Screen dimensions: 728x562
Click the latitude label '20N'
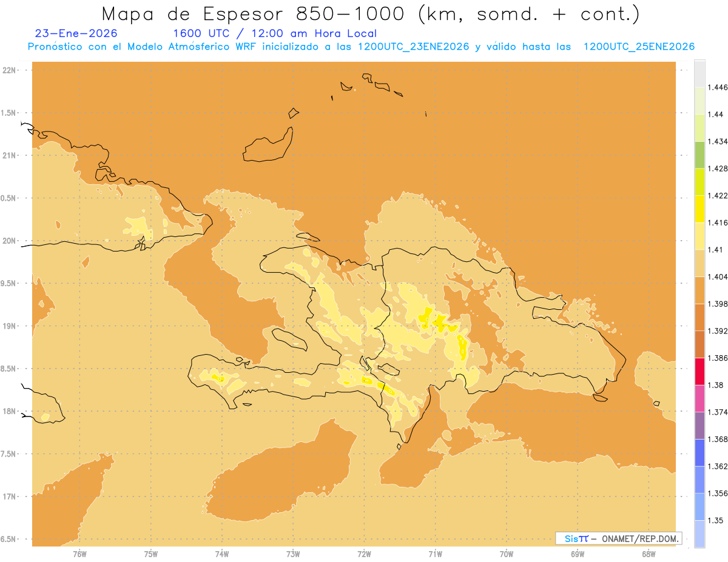click(9, 241)
